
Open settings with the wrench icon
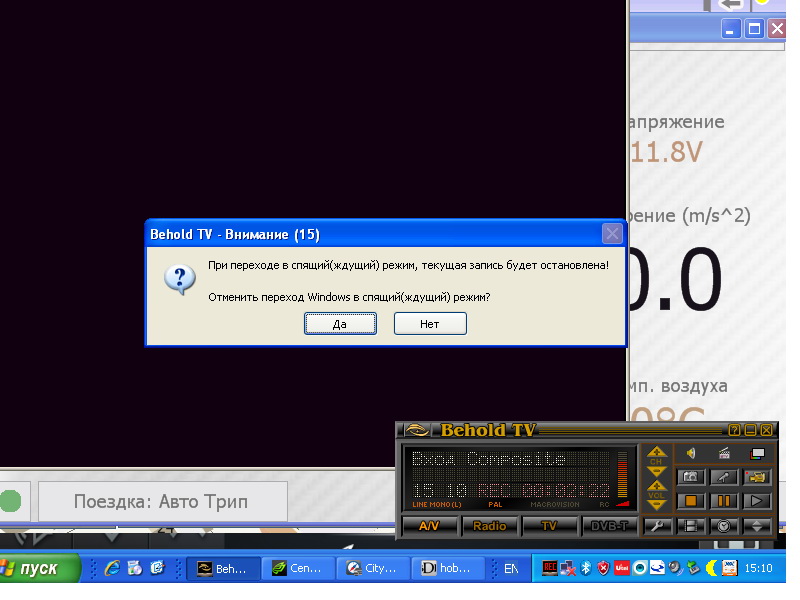click(x=657, y=526)
